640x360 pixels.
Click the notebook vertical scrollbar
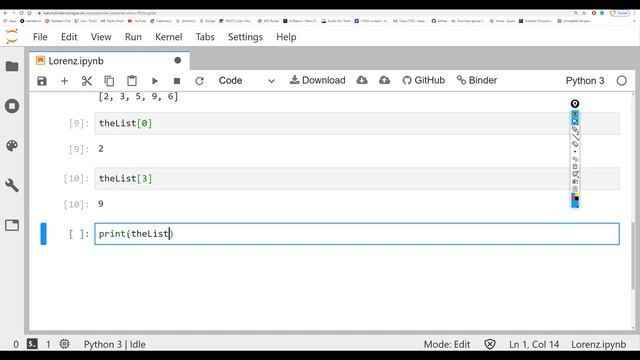click(633, 256)
